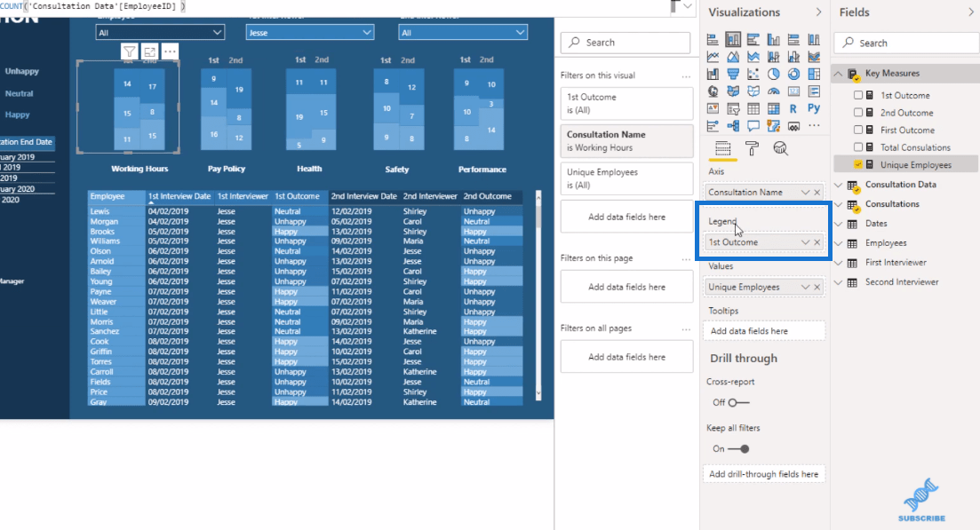
Task: Switch to the Analytics magnifier tab
Action: tap(781, 148)
